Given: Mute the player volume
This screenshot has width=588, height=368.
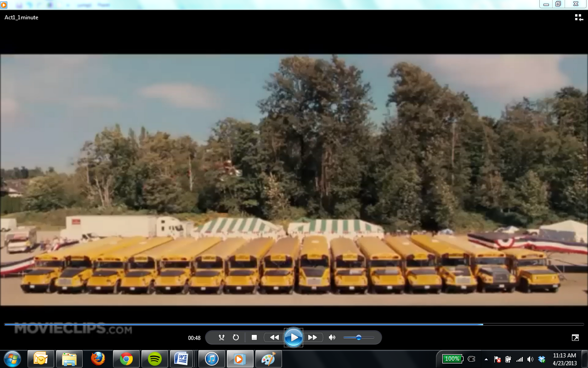Looking at the screenshot, I should click(332, 338).
